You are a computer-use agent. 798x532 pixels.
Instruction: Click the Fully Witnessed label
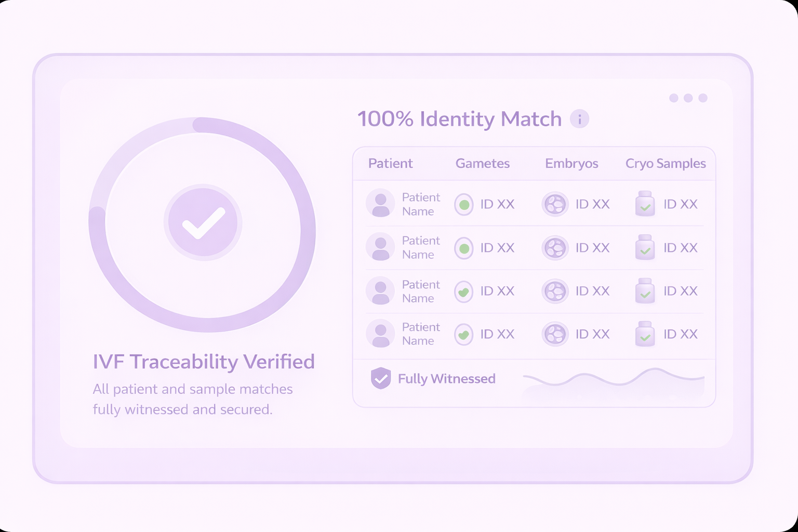point(446,379)
